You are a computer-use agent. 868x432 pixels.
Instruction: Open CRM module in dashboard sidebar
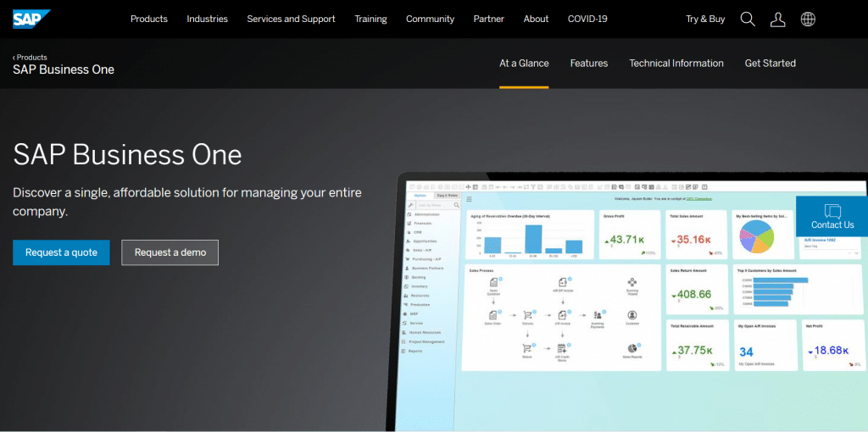pyautogui.click(x=417, y=232)
